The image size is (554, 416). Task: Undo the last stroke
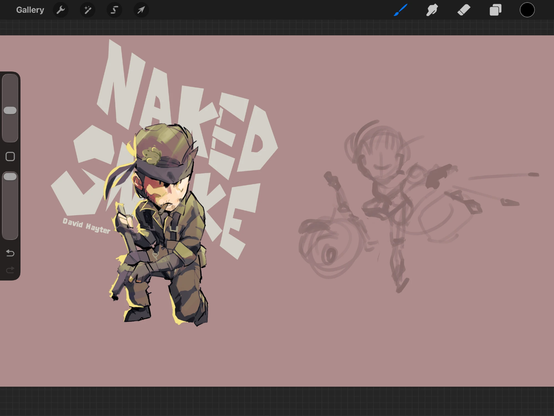click(10, 253)
